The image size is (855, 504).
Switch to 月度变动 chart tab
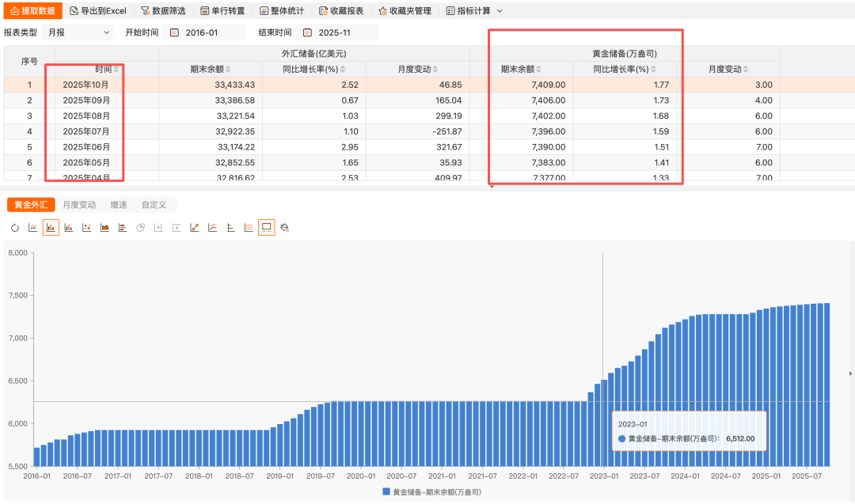tap(79, 205)
